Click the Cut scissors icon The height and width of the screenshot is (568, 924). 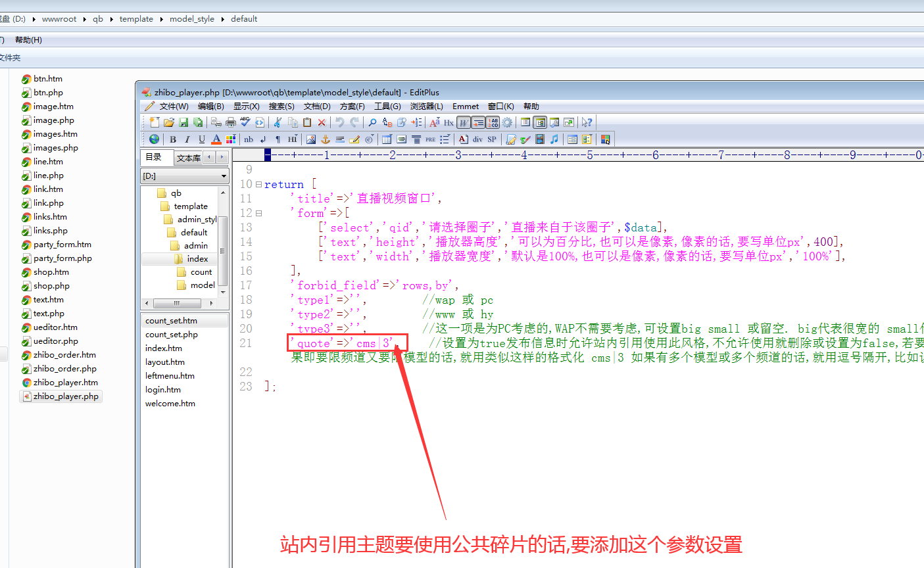[278, 122]
